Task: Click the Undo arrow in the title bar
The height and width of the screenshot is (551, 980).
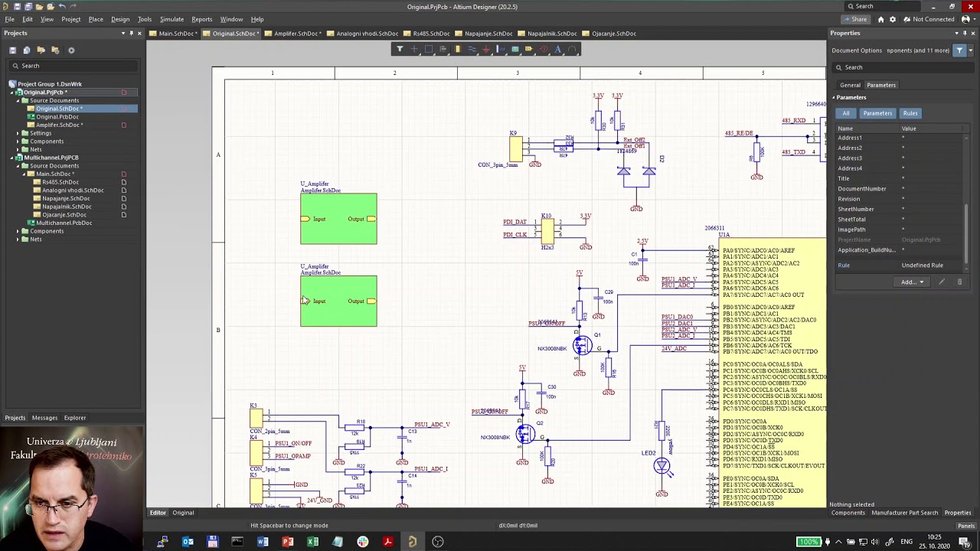Action: (62, 6)
